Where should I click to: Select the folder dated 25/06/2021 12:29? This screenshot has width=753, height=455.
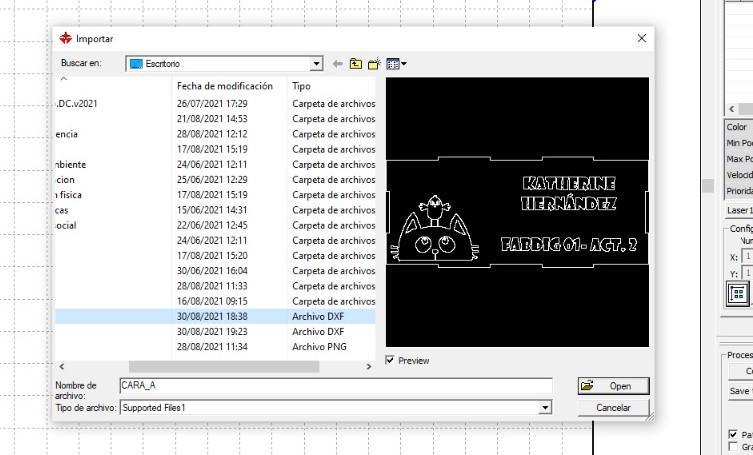tap(215, 180)
